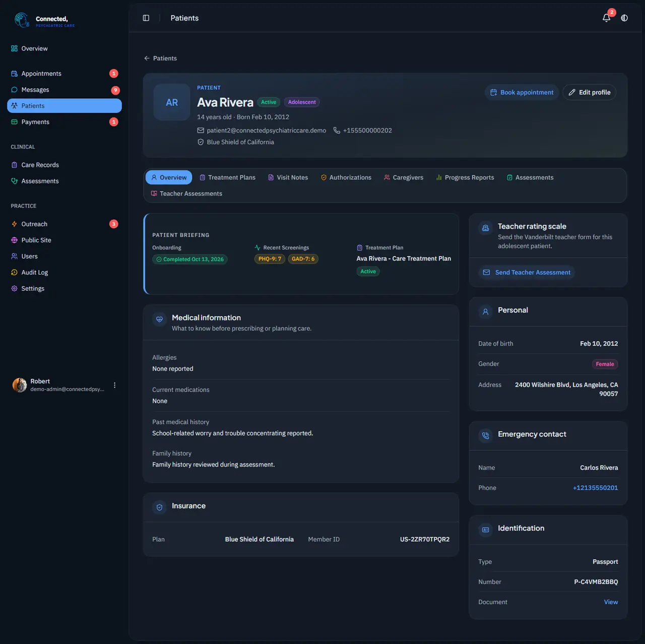Switch to the Treatment Plans tab
This screenshot has height=644, width=645.
coord(227,177)
